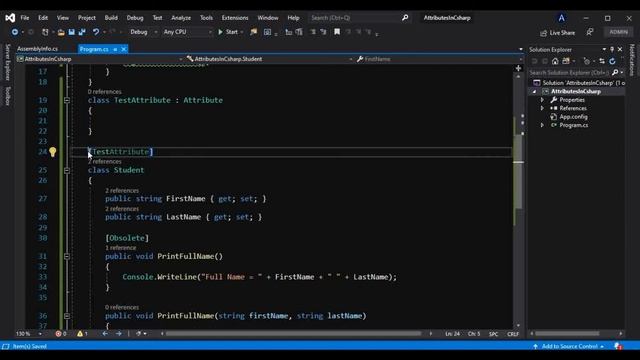The height and width of the screenshot is (360, 640).
Task: Switch to the AssemblyInfo.cs tab
Action: click(x=38, y=49)
